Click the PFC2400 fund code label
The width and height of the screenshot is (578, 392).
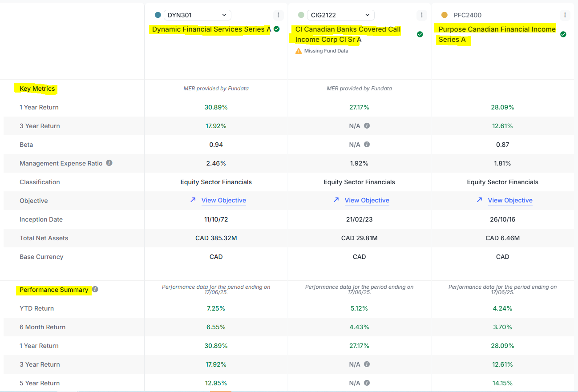click(468, 15)
